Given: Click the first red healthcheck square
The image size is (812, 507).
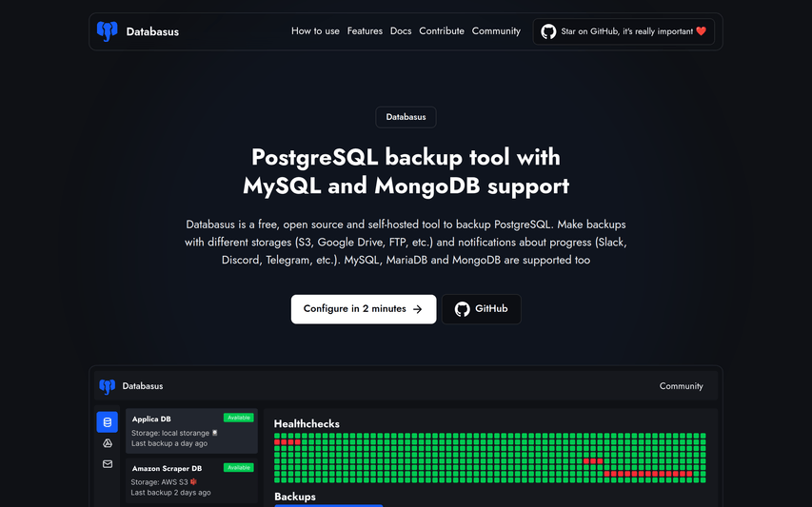Looking at the screenshot, I should click(278, 442).
